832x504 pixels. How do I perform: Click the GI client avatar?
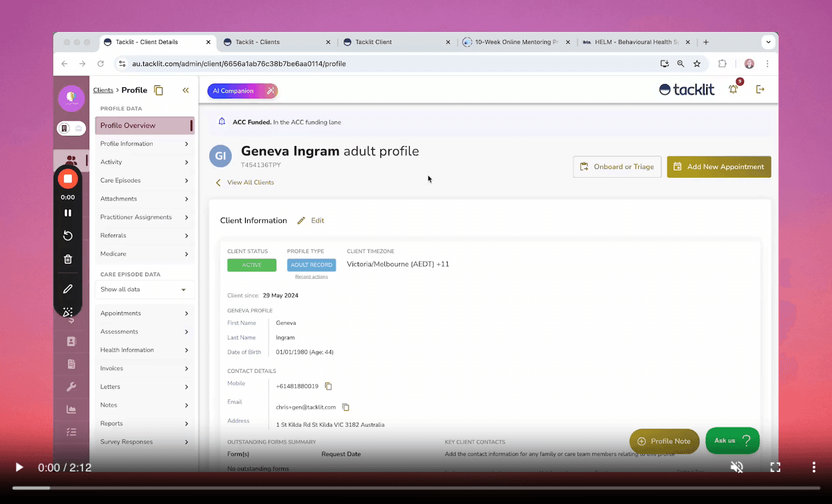pyautogui.click(x=220, y=156)
